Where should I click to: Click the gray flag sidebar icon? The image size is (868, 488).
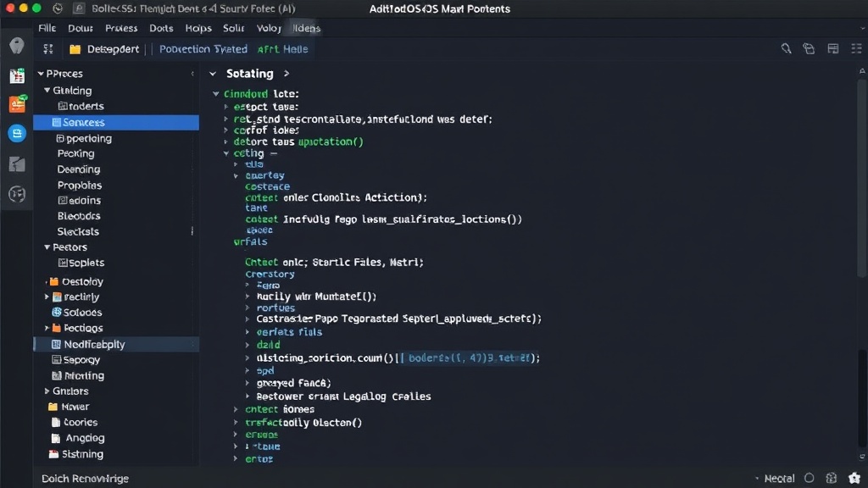17,164
